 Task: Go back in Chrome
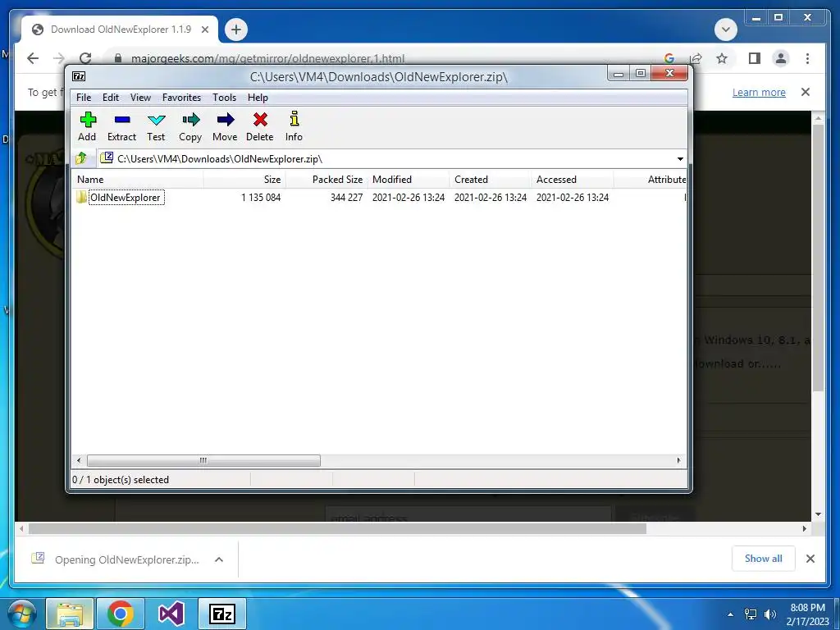click(33, 58)
